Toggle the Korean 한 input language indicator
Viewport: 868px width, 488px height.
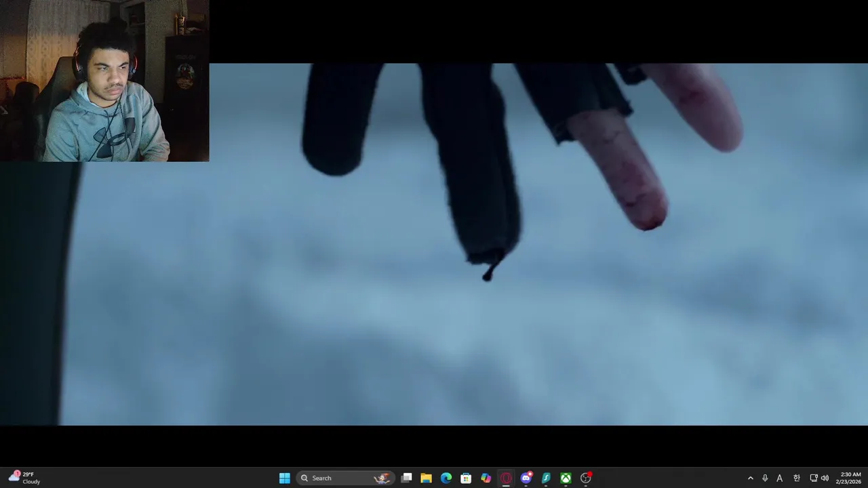[797, 478]
